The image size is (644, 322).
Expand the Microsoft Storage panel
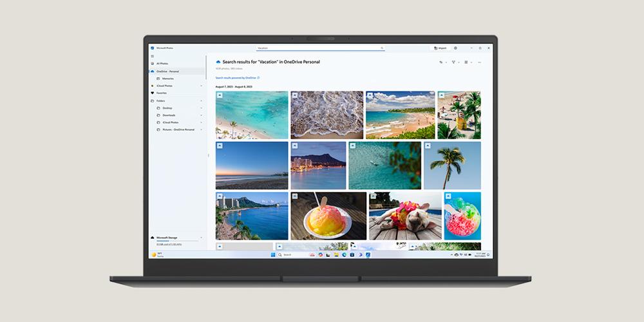tap(201, 238)
